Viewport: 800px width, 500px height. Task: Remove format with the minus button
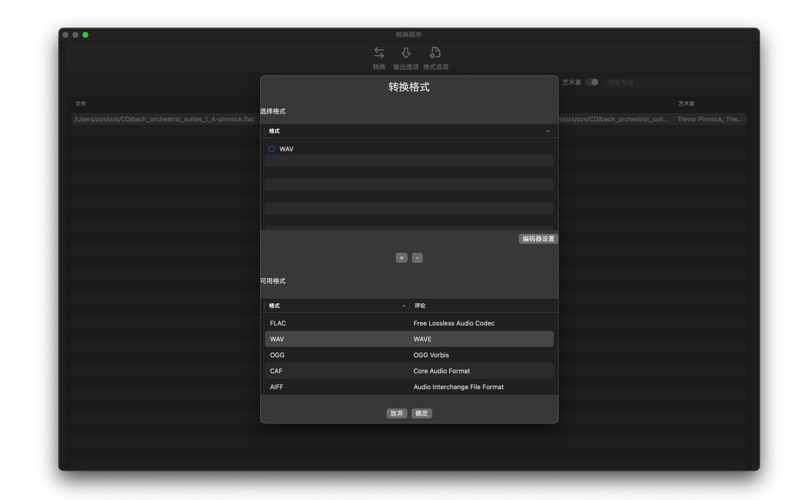tap(417, 258)
